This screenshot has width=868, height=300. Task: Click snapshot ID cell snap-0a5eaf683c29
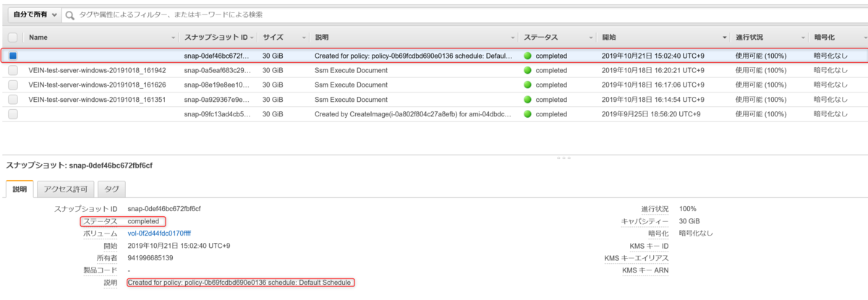(x=218, y=70)
